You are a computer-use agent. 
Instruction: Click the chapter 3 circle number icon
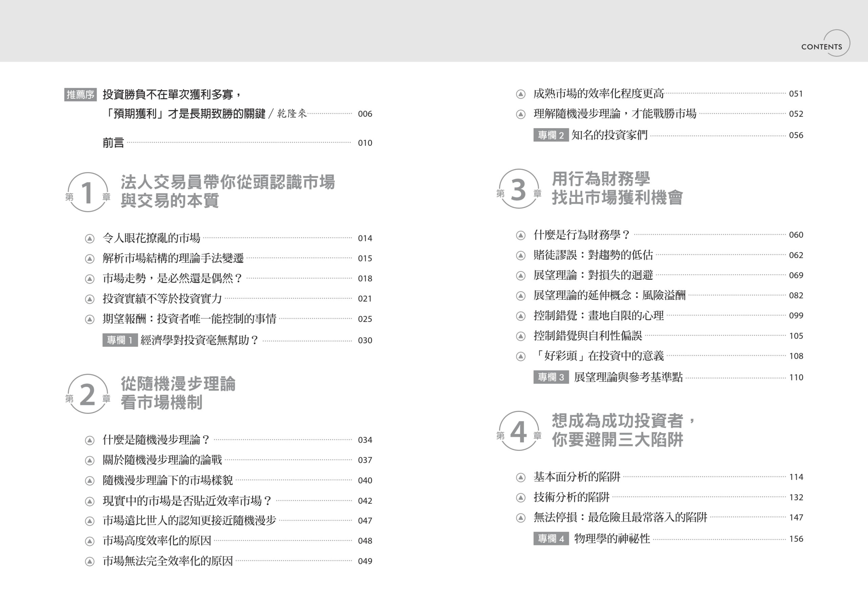[x=518, y=189]
